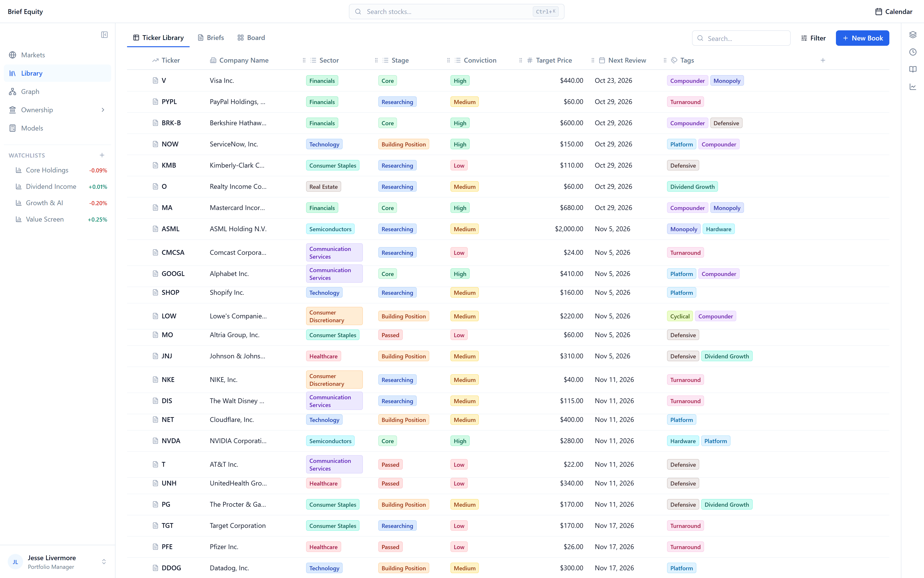The image size is (924, 578).
Task: Open the layers icon in right rail
Action: (912, 35)
